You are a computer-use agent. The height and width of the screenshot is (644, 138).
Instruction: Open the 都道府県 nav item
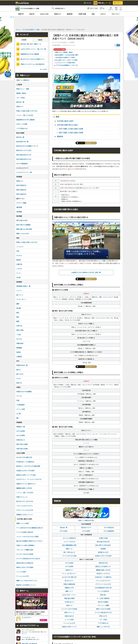(x=70, y=14)
